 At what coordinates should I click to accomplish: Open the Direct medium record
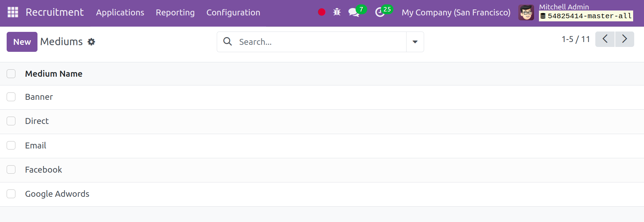point(37,121)
